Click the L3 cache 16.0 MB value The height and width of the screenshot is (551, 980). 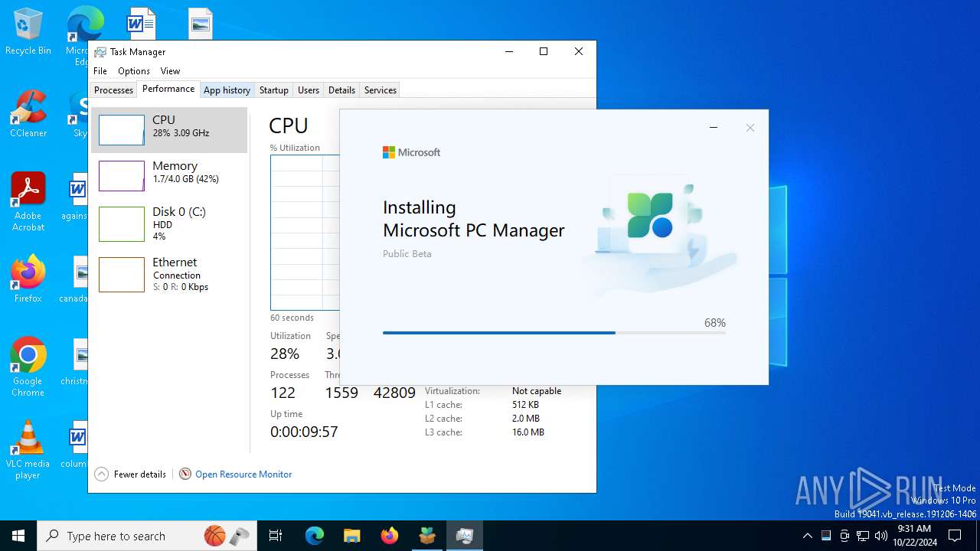pyautogui.click(x=528, y=432)
